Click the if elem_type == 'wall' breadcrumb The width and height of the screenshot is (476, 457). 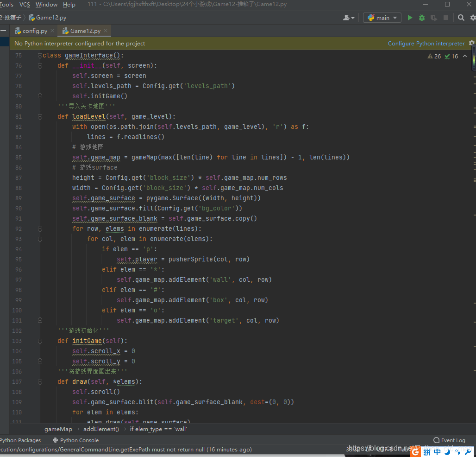pos(158,429)
